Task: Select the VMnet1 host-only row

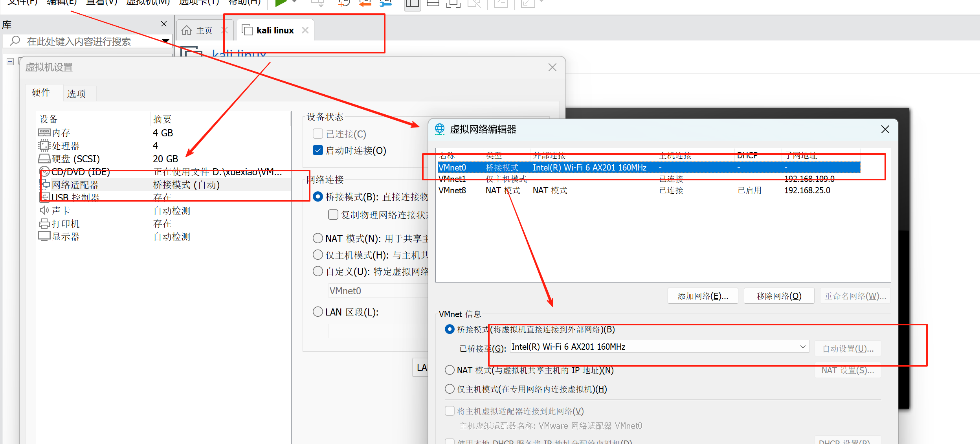Action: (x=649, y=179)
